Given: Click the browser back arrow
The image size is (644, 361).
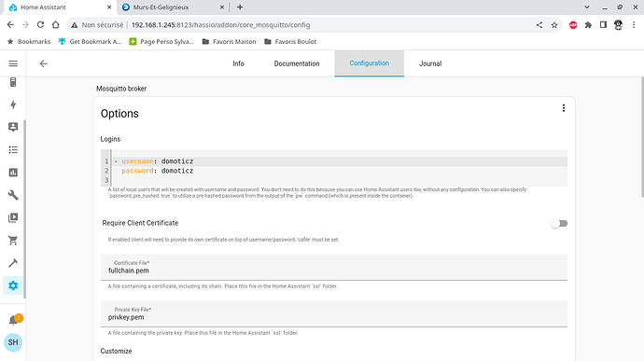Looking at the screenshot, I should click(x=10, y=25).
